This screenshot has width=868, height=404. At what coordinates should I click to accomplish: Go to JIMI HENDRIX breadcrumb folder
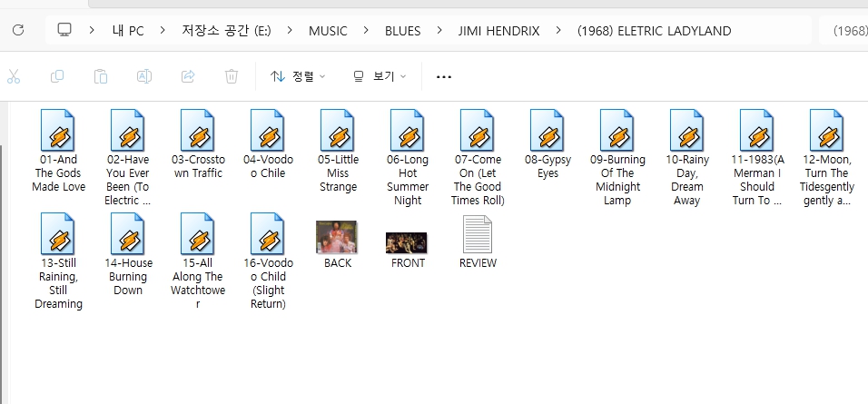click(x=499, y=31)
